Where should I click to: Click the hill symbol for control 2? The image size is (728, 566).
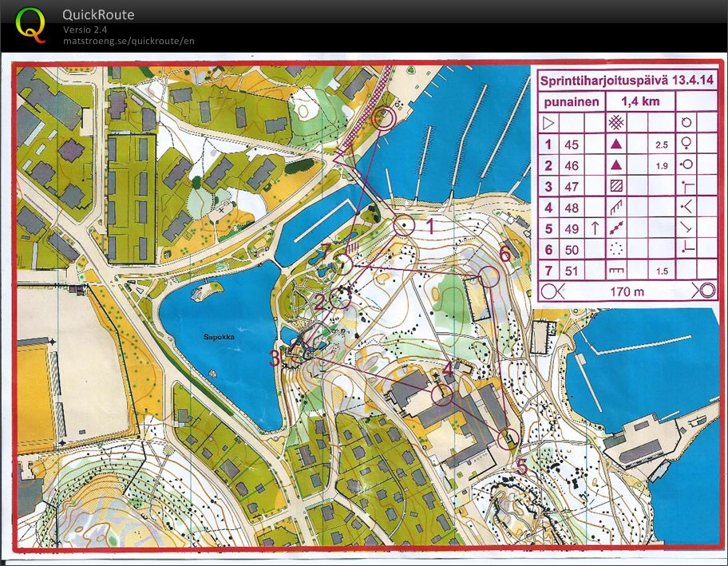click(x=615, y=164)
